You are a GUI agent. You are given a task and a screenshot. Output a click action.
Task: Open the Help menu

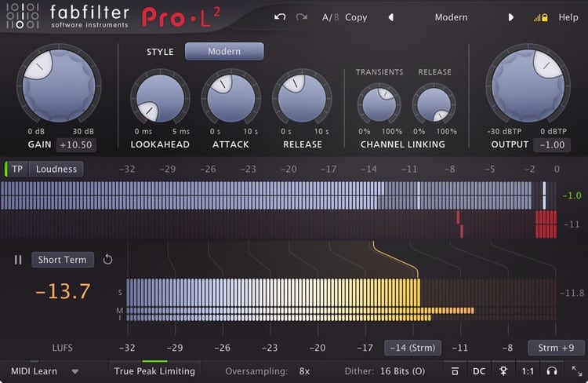click(568, 17)
